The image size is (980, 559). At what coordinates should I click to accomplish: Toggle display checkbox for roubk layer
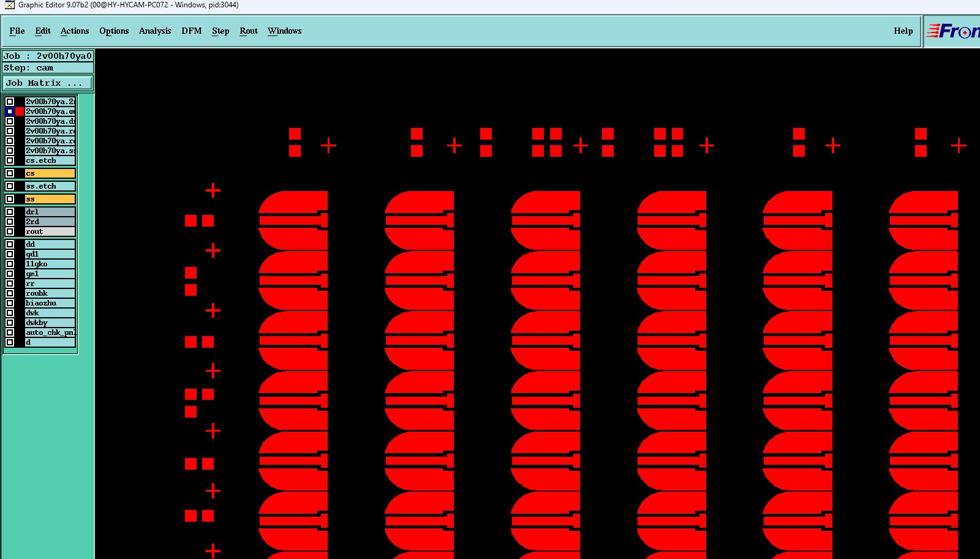pos(10,293)
